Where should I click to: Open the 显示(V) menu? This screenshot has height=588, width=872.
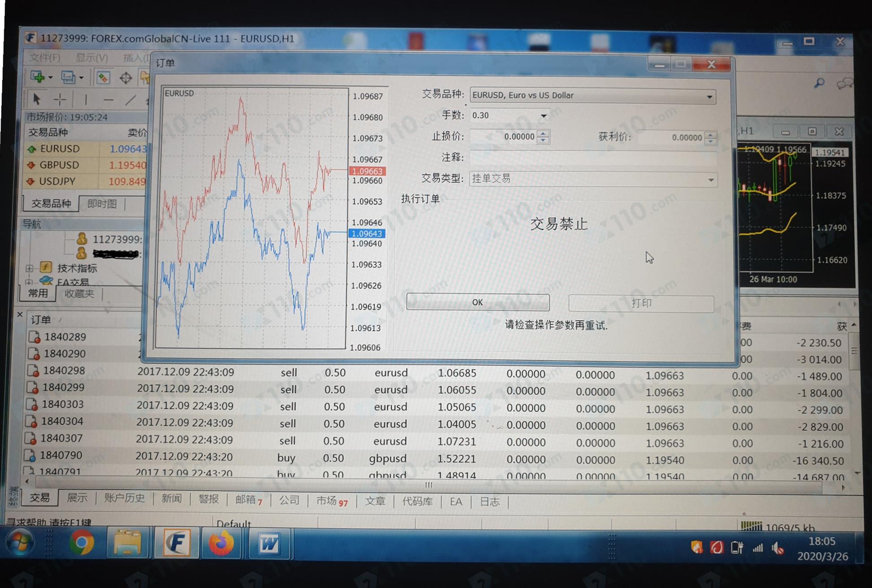tap(92, 58)
